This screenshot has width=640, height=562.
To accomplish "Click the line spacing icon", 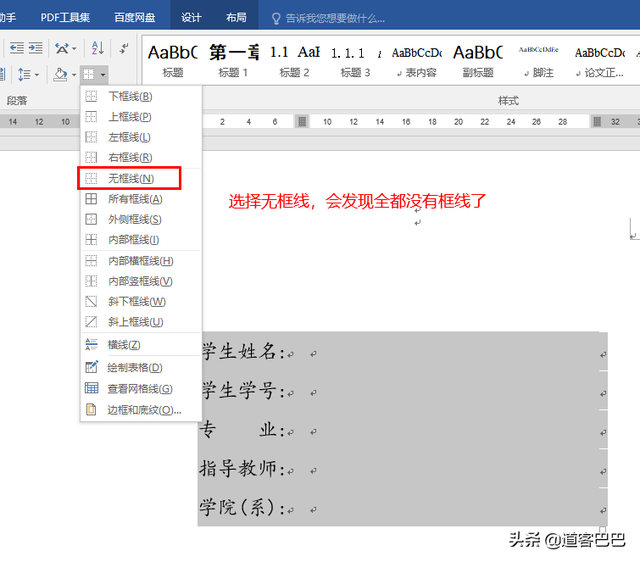I will click(24, 75).
